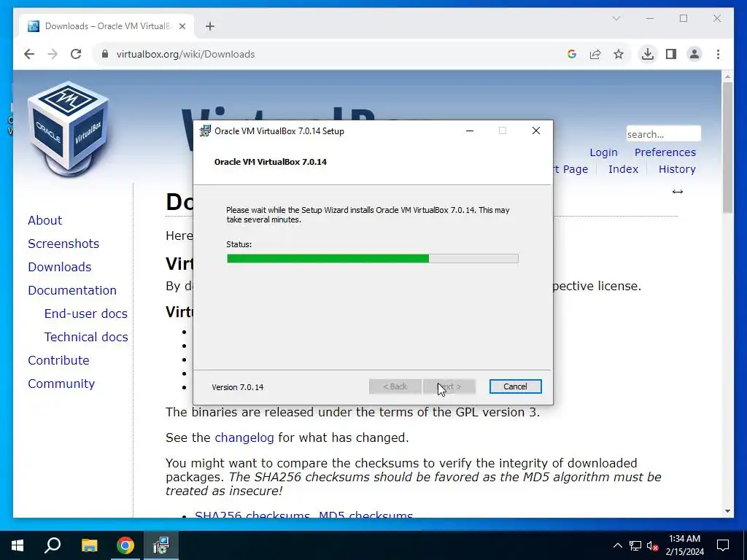Click the scrollbar down arrow
Screen dimensions: 747x560
tap(727, 511)
